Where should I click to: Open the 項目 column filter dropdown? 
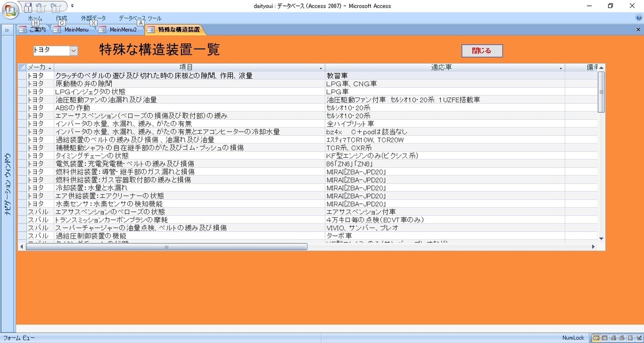click(x=321, y=67)
